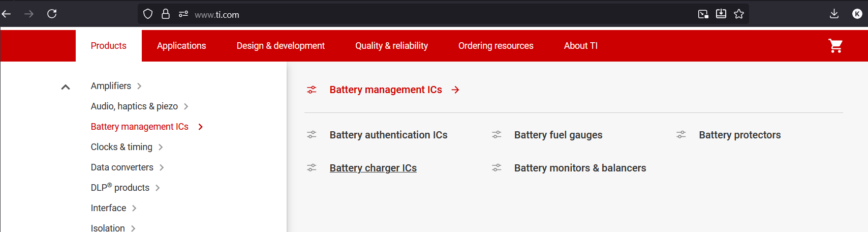Expand the Audio, haptics & piezo chevron

pyautogui.click(x=186, y=106)
